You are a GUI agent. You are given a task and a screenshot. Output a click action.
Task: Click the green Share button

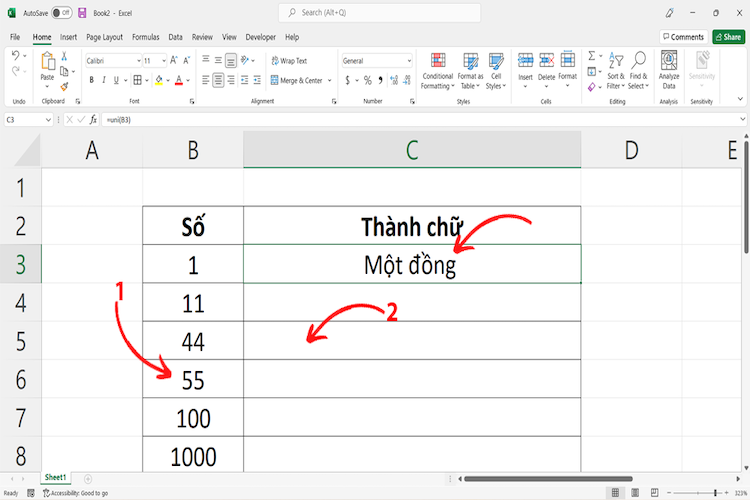click(728, 37)
